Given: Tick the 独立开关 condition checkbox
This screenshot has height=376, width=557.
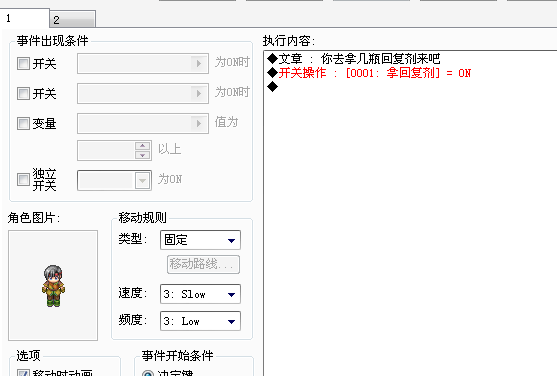Looking at the screenshot, I should tap(23, 179).
